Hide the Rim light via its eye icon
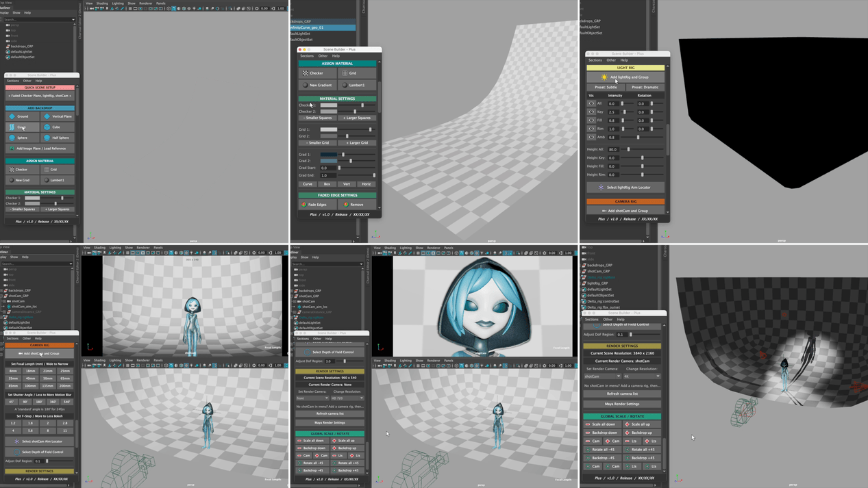868x488 pixels. click(591, 129)
